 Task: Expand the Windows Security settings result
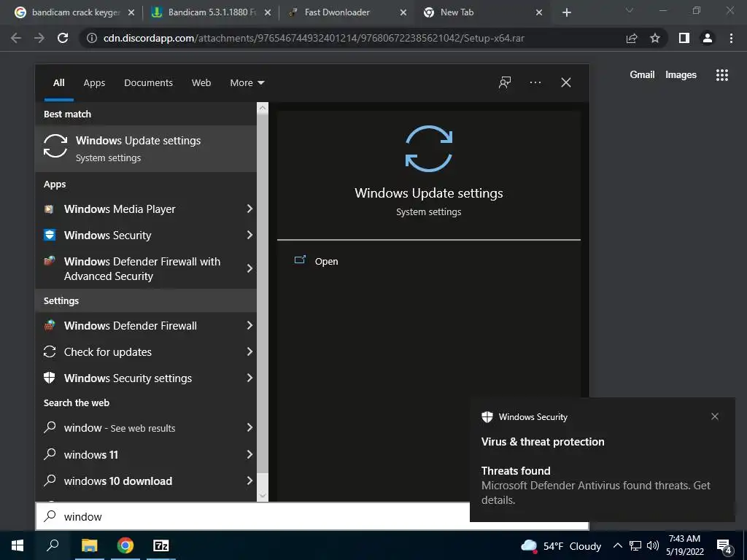[x=249, y=378]
